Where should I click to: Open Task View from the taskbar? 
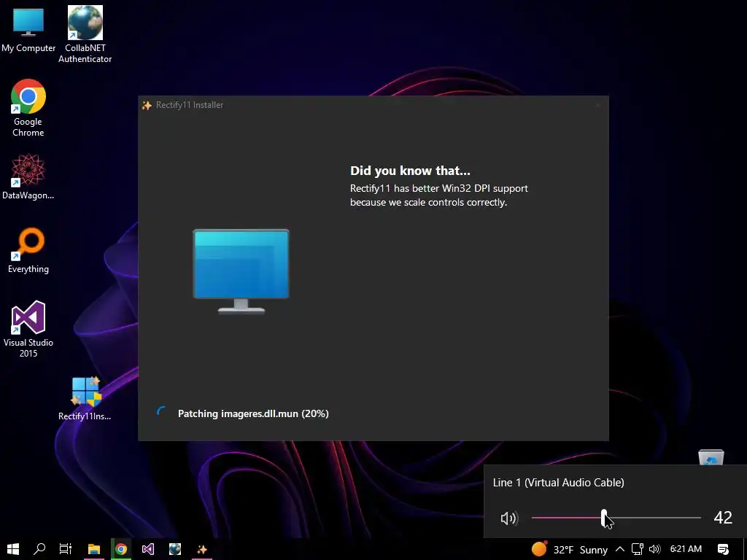(x=66, y=549)
